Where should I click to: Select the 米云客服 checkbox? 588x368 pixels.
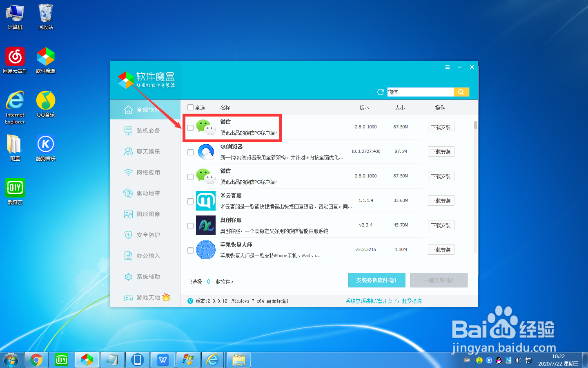(x=190, y=201)
